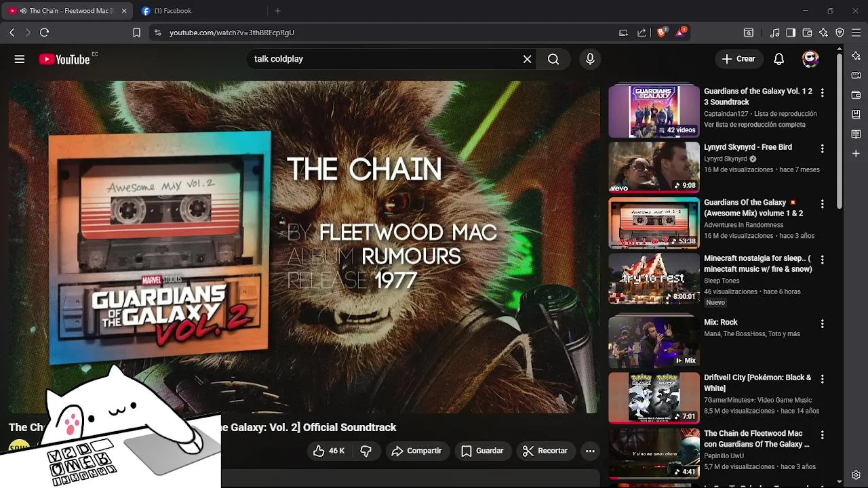Open site settings icon beside URL
The height and width of the screenshot is (488, 868).
157,33
